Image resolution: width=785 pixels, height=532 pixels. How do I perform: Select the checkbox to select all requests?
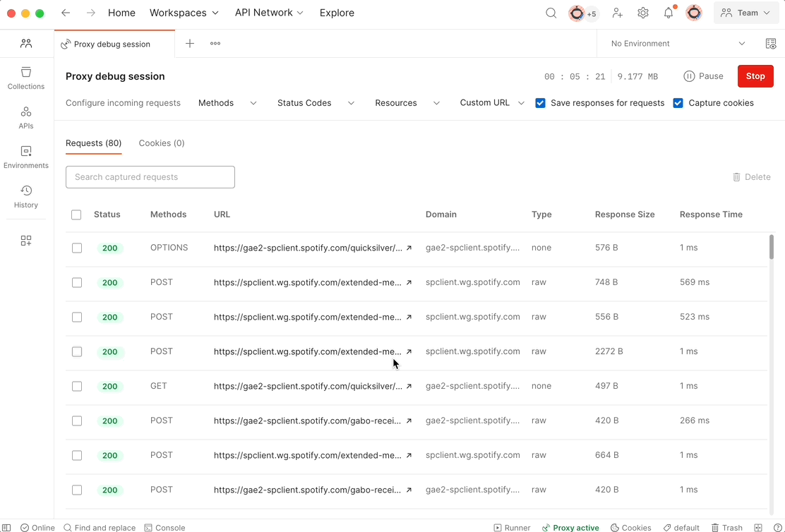point(76,214)
